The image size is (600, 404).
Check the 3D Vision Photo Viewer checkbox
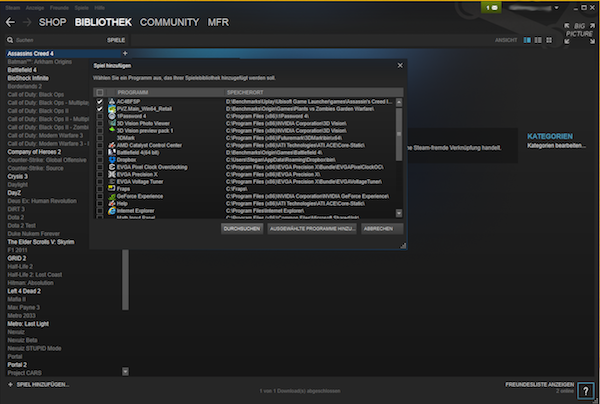(x=100, y=124)
